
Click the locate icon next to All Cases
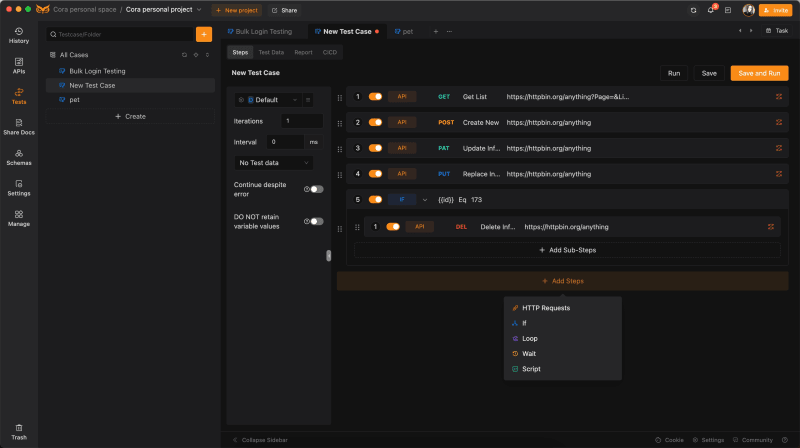point(196,55)
